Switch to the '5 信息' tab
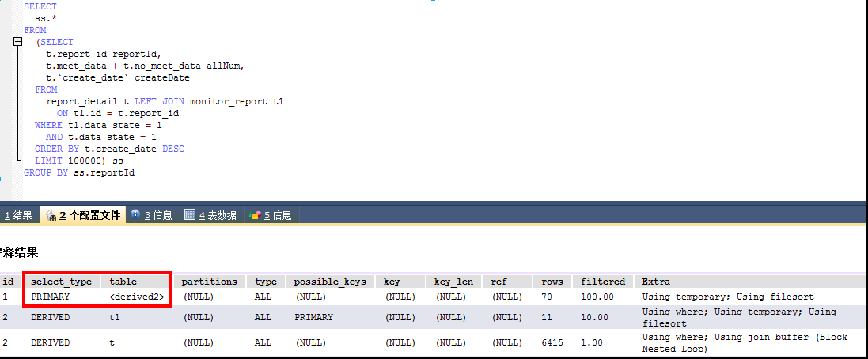This screenshot has height=359, width=868. 277,215
